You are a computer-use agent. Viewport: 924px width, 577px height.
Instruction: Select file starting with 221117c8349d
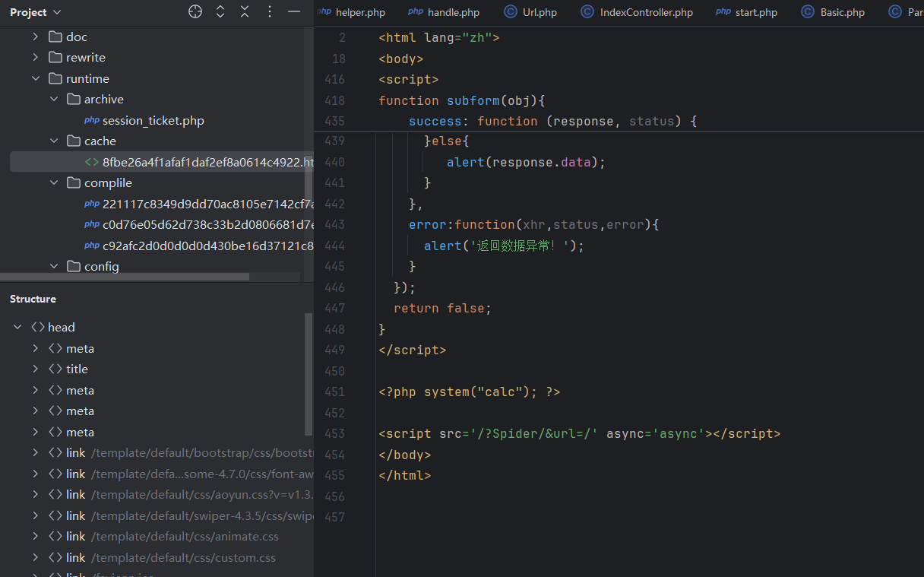coord(207,204)
